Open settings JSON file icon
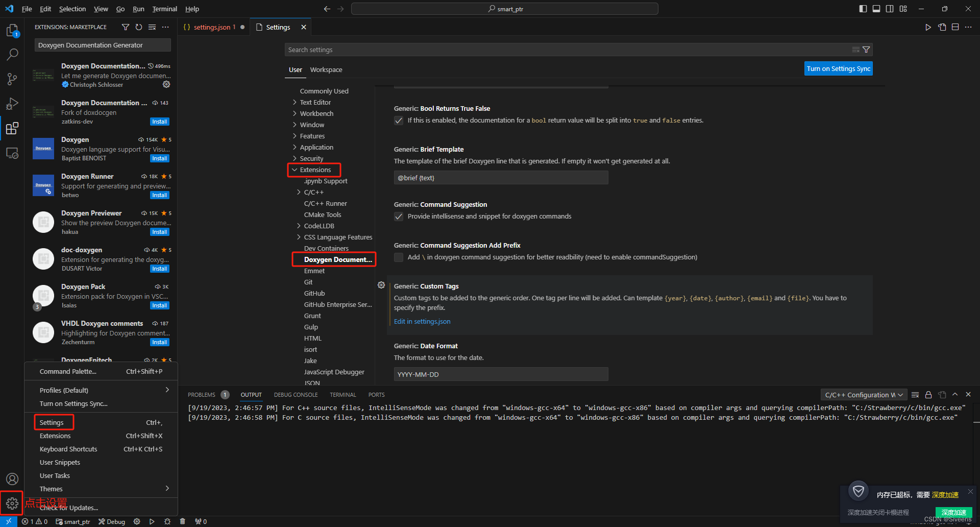 coord(942,27)
